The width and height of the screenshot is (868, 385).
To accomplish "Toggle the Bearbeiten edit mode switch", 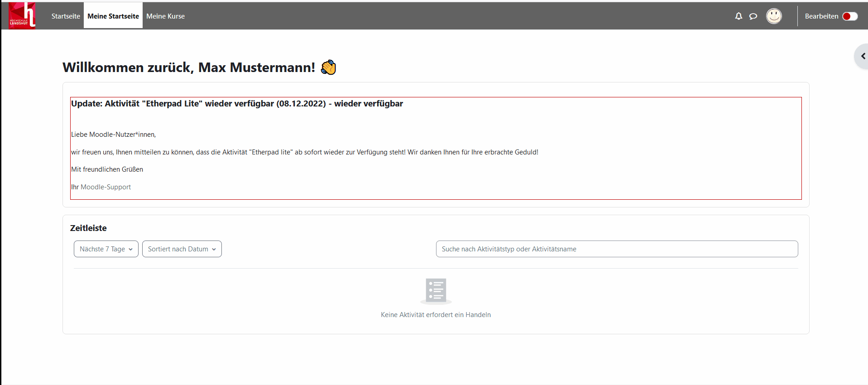I will (x=849, y=16).
